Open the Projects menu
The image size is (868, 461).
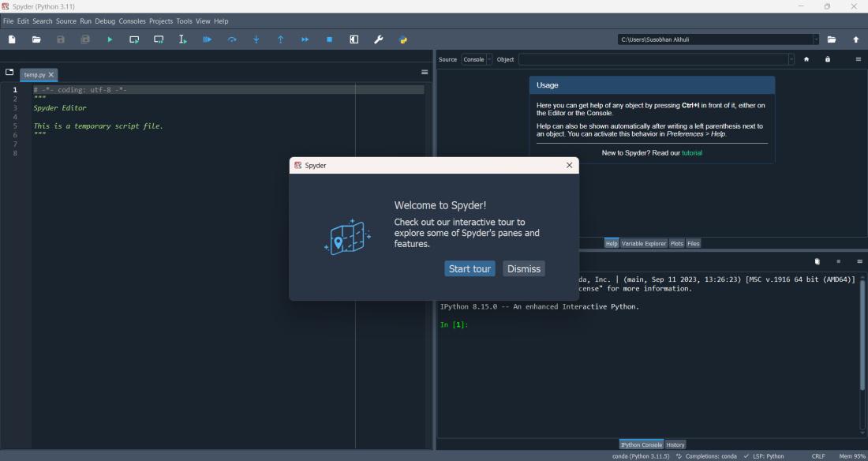coord(161,21)
